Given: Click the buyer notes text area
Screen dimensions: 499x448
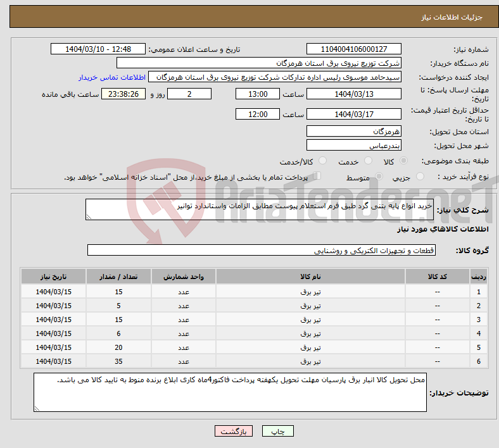Looking at the screenshot, I should (230, 392).
